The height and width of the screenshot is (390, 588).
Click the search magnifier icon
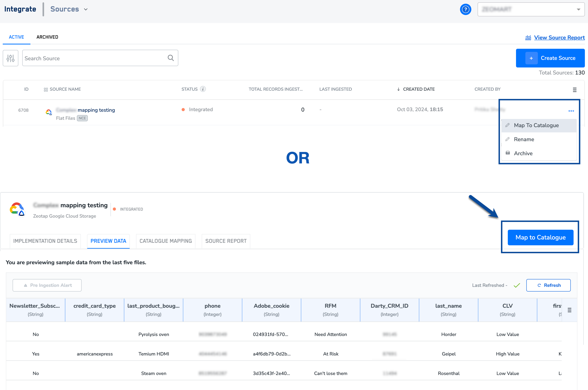pyautogui.click(x=171, y=58)
